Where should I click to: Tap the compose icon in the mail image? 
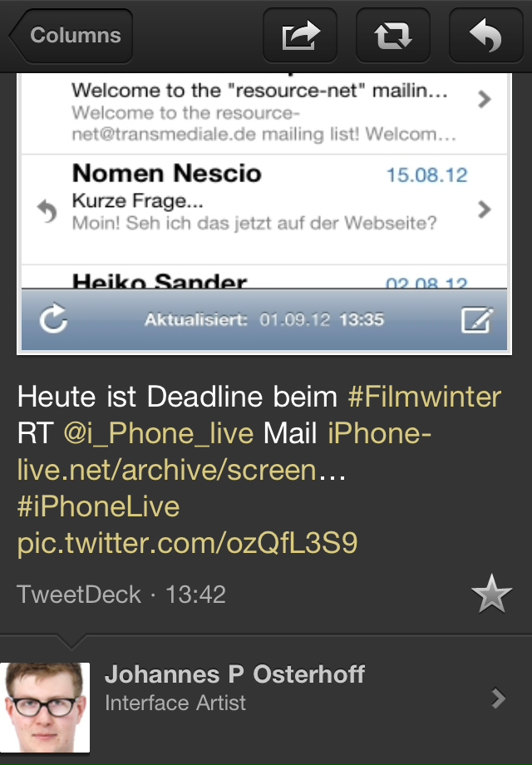click(x=477, y=320)
